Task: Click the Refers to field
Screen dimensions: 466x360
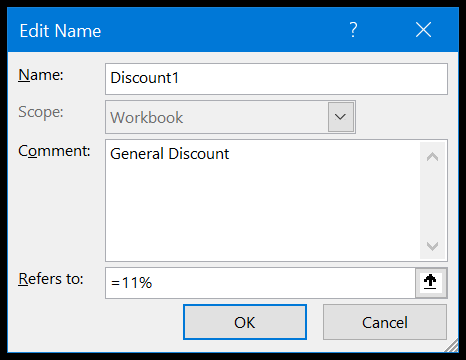Action: point(261,283)
